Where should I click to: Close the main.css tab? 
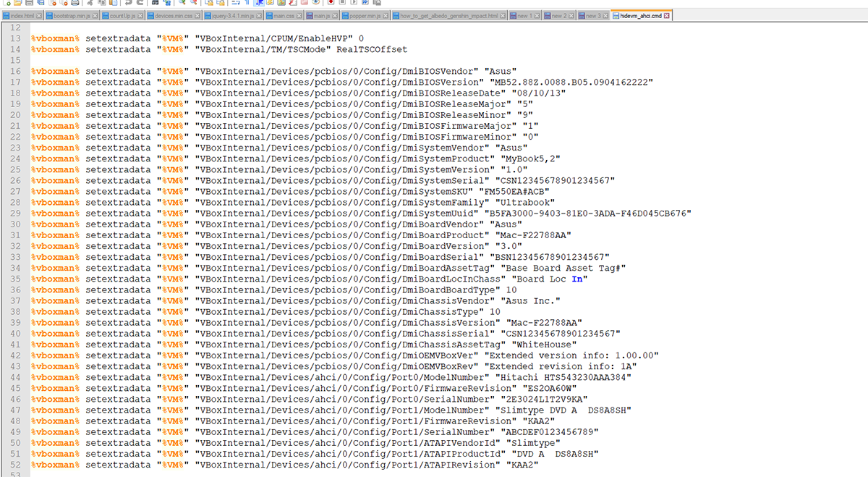click(299, 16)
